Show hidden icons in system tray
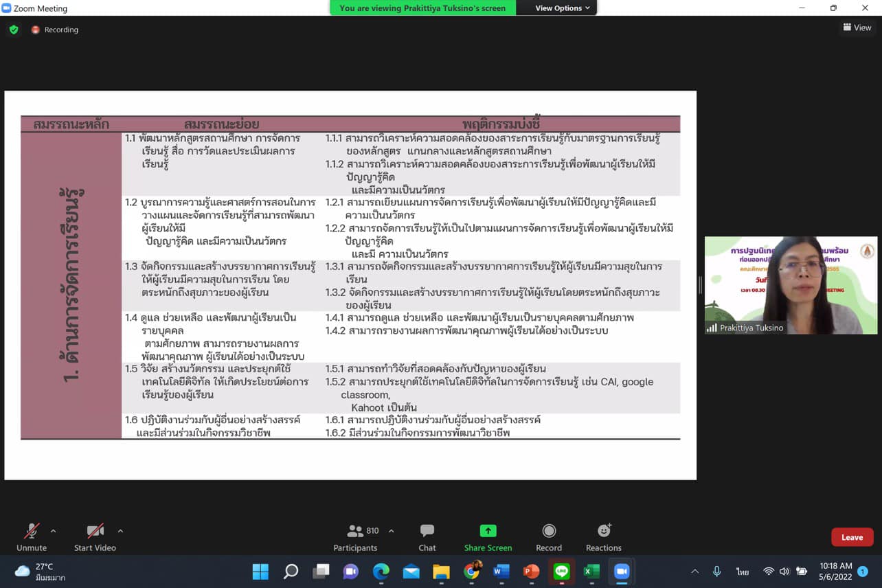882x588 pixels. coord(694,572)
